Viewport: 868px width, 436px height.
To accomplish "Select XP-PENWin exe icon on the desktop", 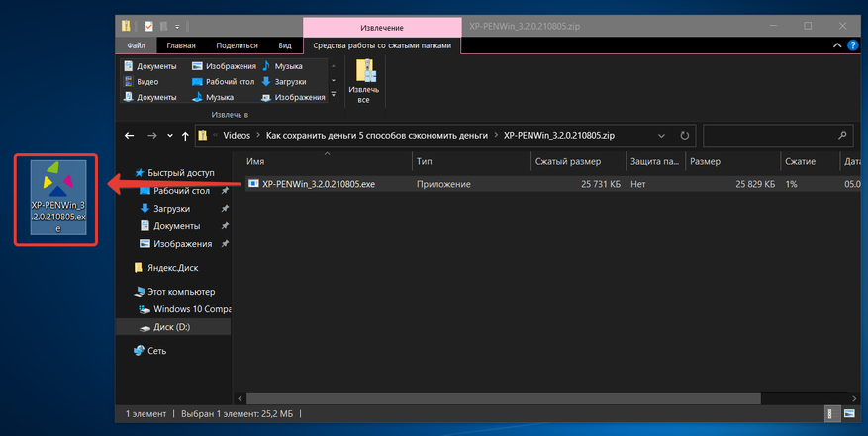I will point(58,198).
